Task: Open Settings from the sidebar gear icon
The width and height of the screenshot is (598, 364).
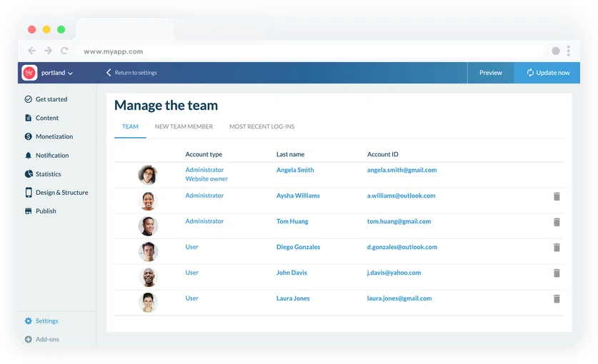Action: coord(29,321)
